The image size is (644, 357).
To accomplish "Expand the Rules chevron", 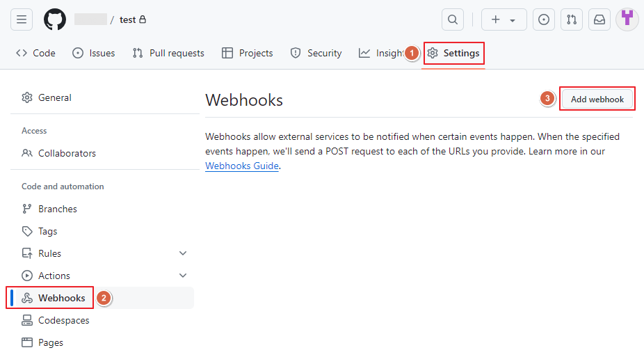I will pyautogui.click(x=183, y=253).
